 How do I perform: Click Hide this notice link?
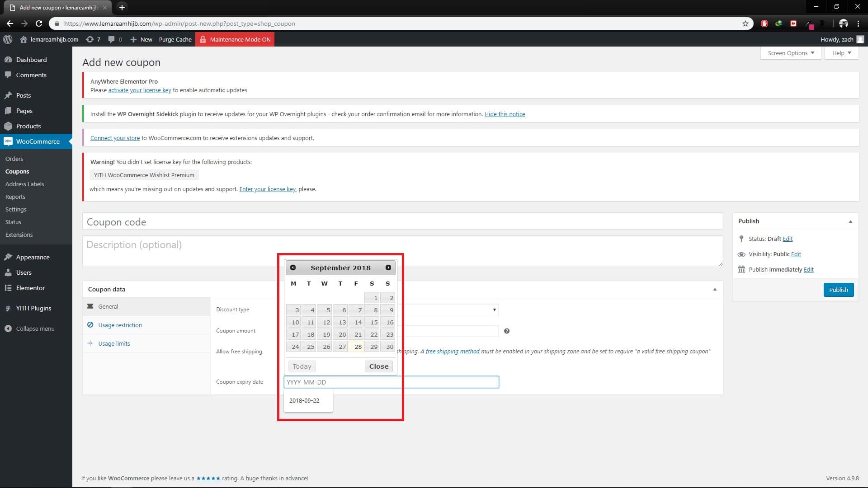coord(505,114)
